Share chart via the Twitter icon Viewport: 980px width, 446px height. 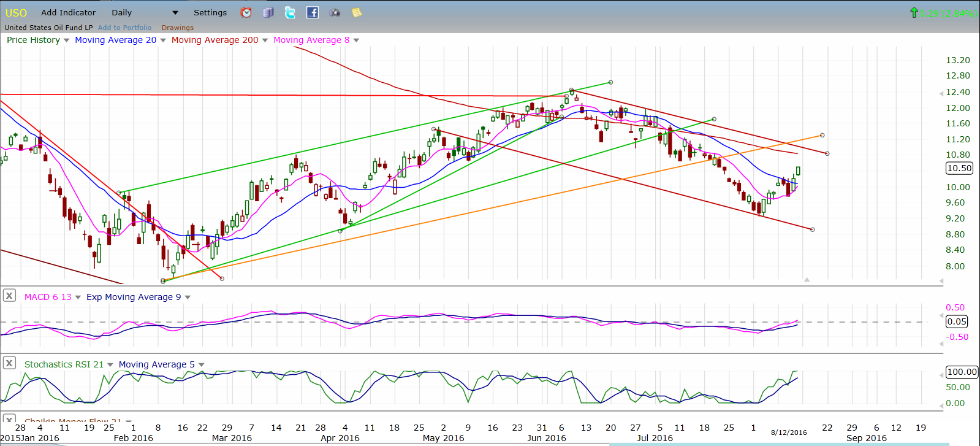tap(290, 12)
